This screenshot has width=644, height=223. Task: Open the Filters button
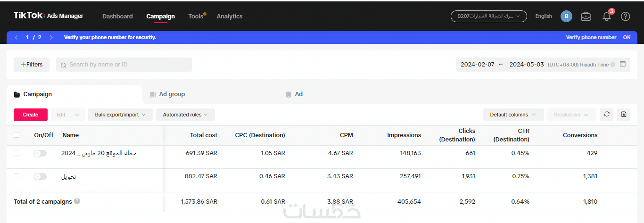[32, 65]
